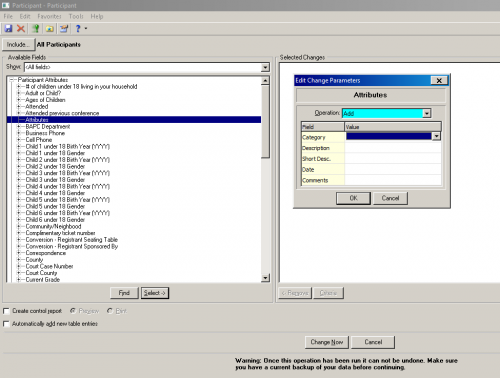500x378 pixels.
Task: Select Conversion - Registrant Seating Table row
Action: coord(72,240)
